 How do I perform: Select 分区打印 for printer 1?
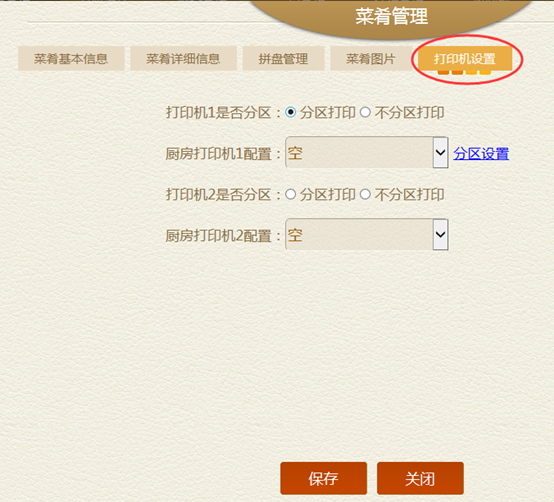pyautogui.click(x=290, y=113)
